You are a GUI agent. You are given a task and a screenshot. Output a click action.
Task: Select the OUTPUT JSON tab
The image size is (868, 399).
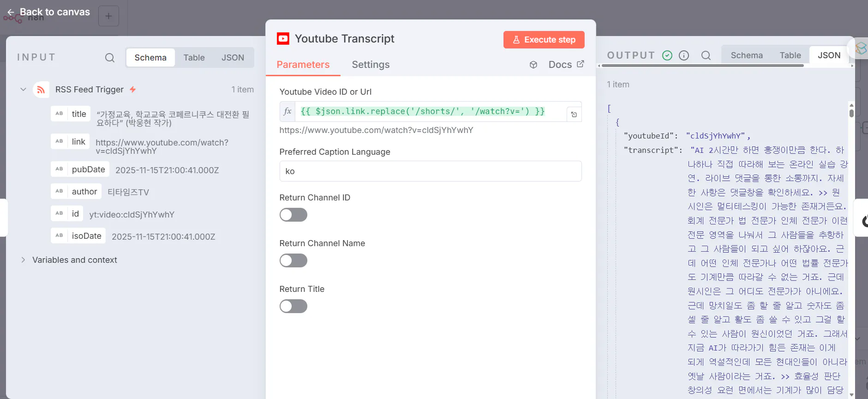point(829,55)
